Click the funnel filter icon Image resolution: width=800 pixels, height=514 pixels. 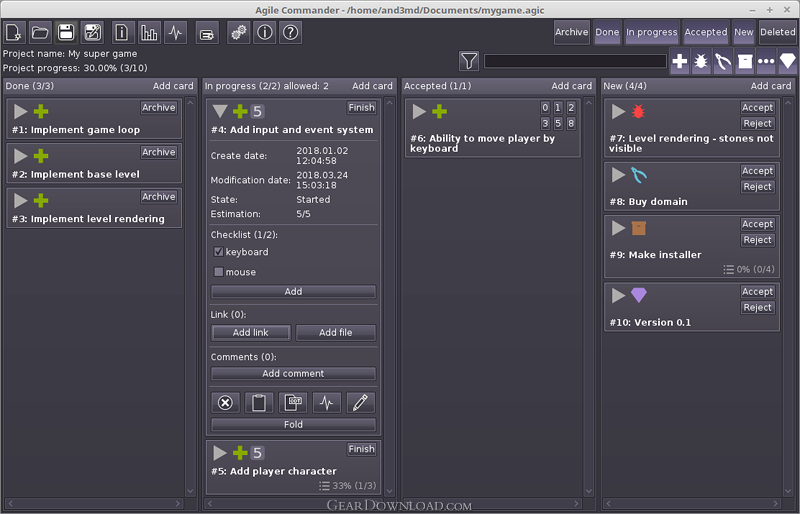coord(469,61)
